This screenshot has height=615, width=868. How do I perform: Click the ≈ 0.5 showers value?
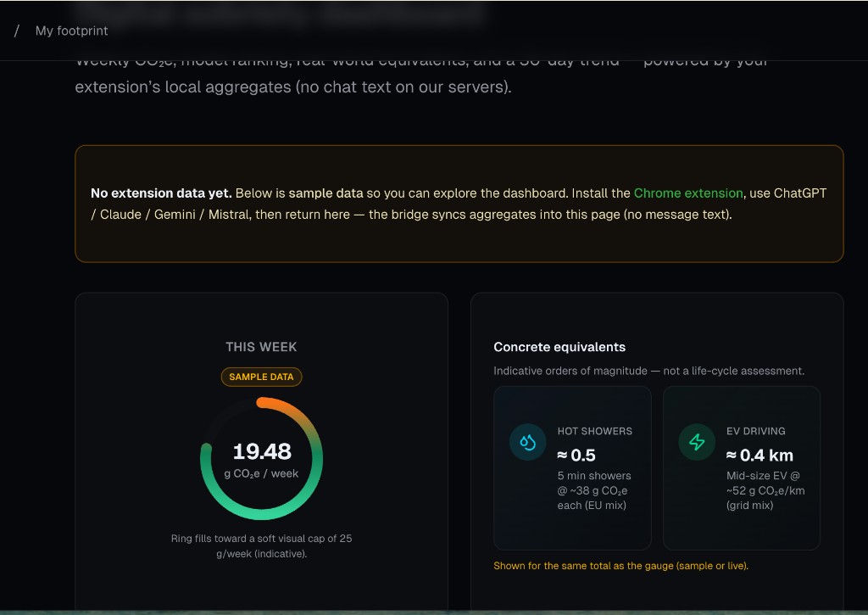pyautogui.click(x=578, y=456)
